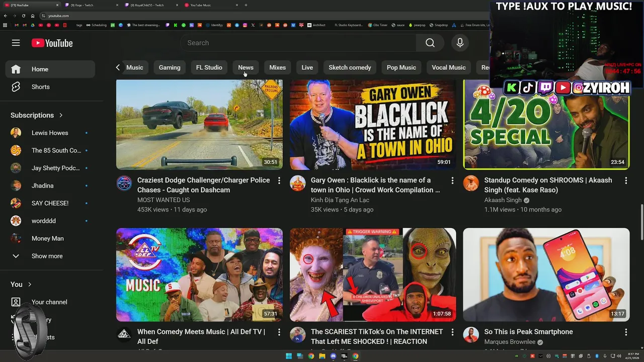This screenshot has width=644, height=362.
Task: Select the Vocal Music chip
Action: (448, 67)
